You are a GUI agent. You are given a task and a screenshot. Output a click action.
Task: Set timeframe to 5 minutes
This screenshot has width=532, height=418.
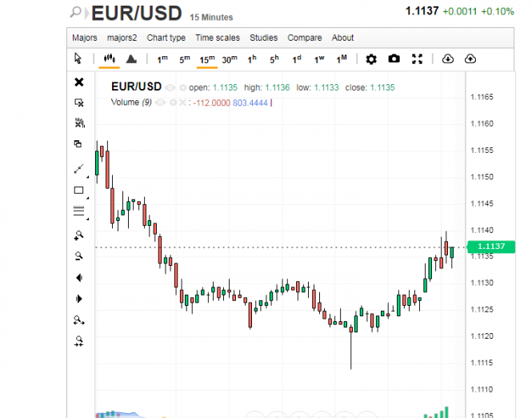[x=185, y=59]
